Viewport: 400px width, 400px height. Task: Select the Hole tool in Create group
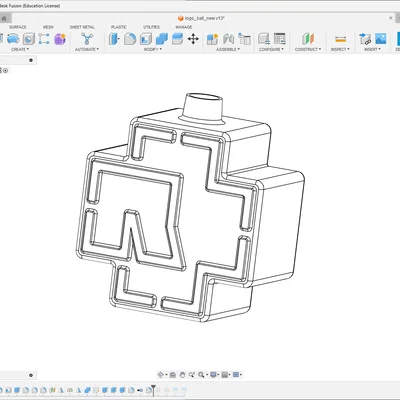(29, 39)
